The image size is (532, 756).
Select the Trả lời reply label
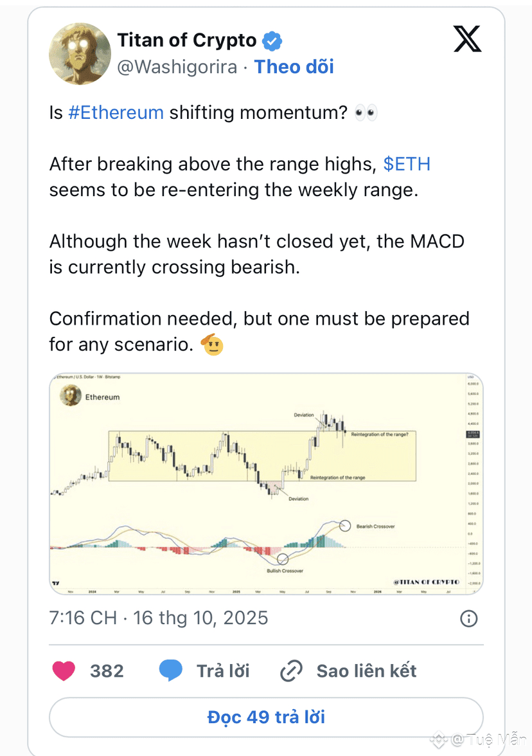coord(223,671)
